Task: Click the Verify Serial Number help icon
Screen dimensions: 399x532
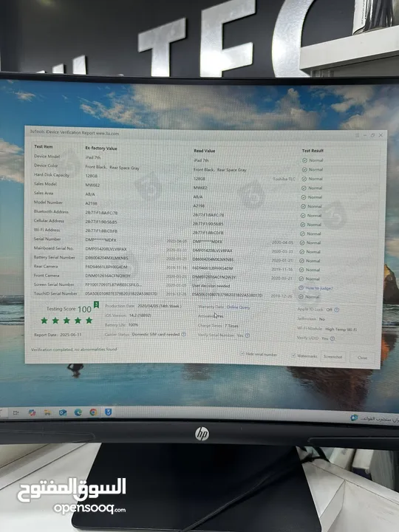Action: coord(248,335)
